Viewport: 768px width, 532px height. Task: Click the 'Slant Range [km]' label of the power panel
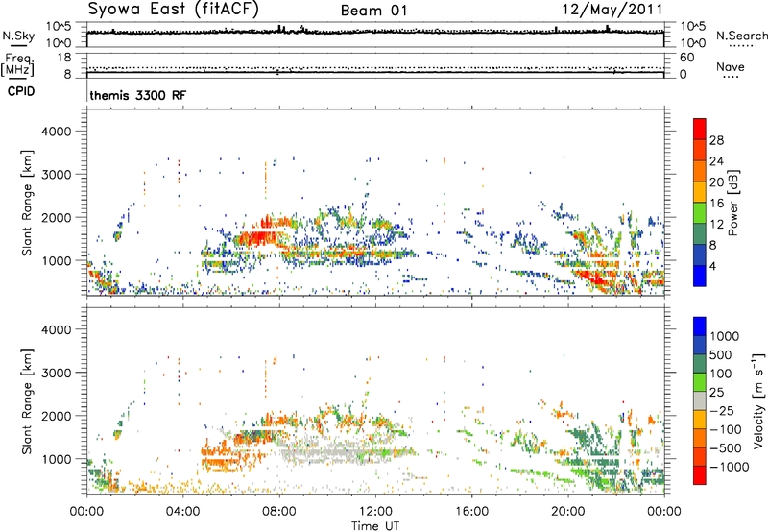27,203
